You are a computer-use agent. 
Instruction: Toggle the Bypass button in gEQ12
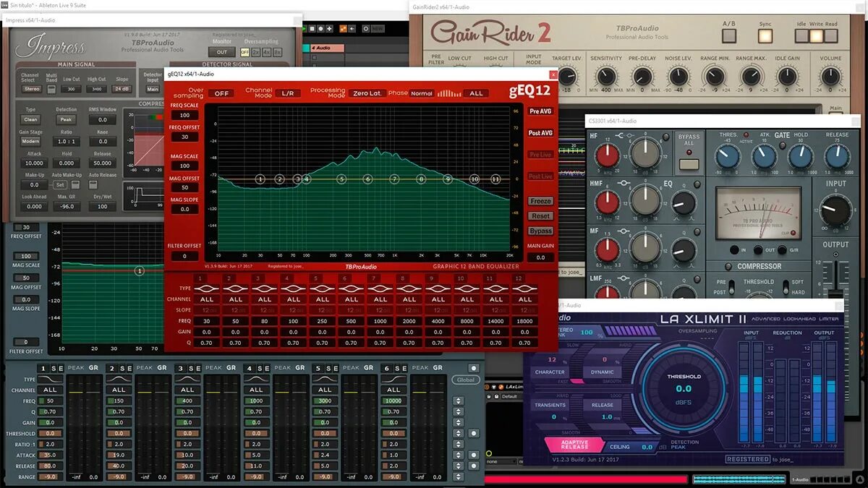(541, 231)
